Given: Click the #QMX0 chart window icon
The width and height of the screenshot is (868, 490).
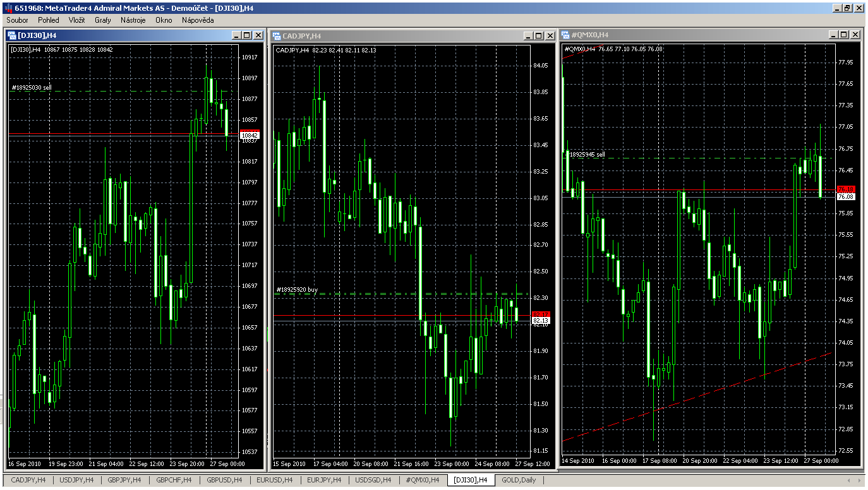Looking at the screenshot, I should pos(565,35).
